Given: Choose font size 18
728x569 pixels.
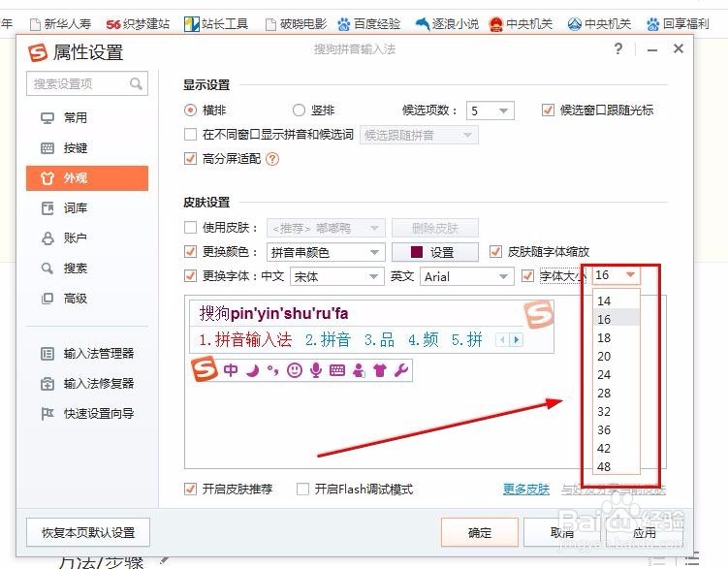Looking at the screenshot, I should point(617,338).
